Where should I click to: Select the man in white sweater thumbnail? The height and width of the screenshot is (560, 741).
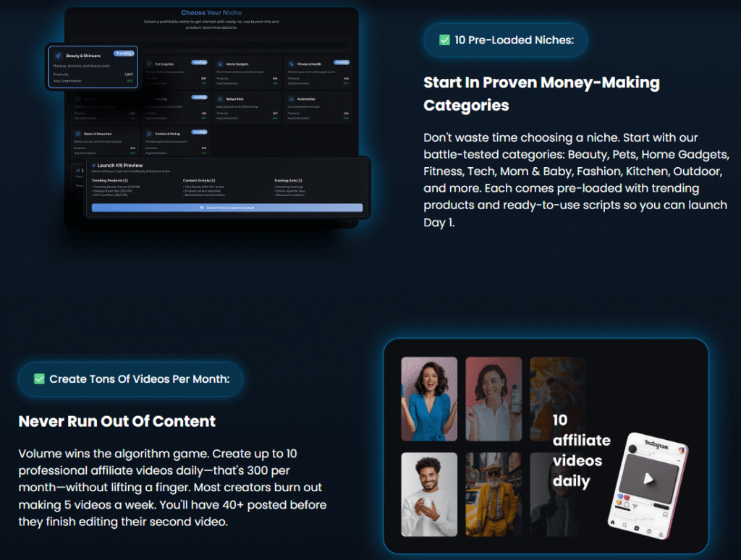pyautogui.click(x=429, y=494)
